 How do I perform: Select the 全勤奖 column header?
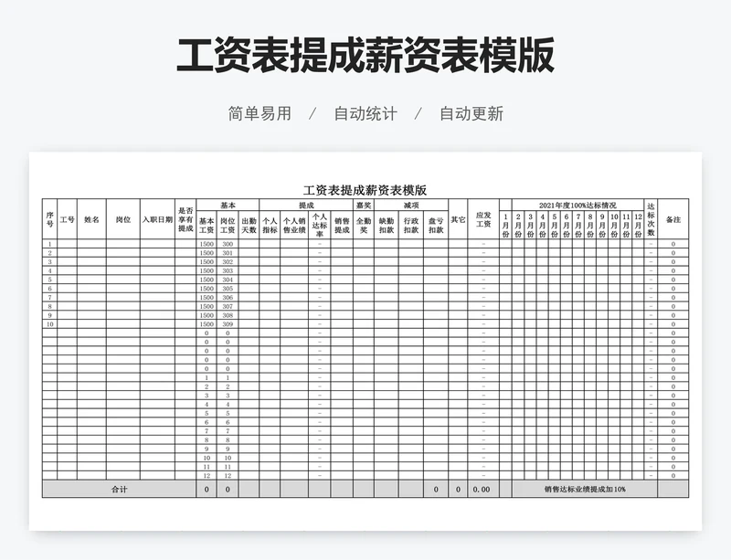[x=364, y=226]
